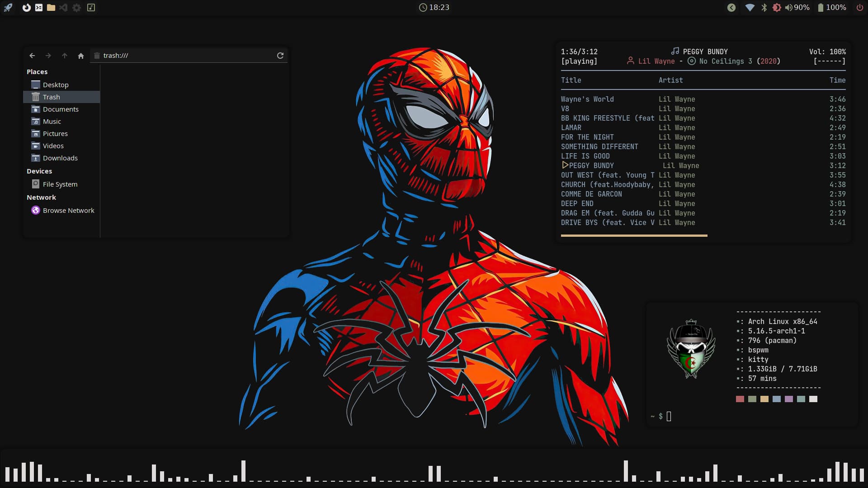868x488 pixels.
Task: Click the Network section header
Action: pyautogui.click(x=41, y=197)
